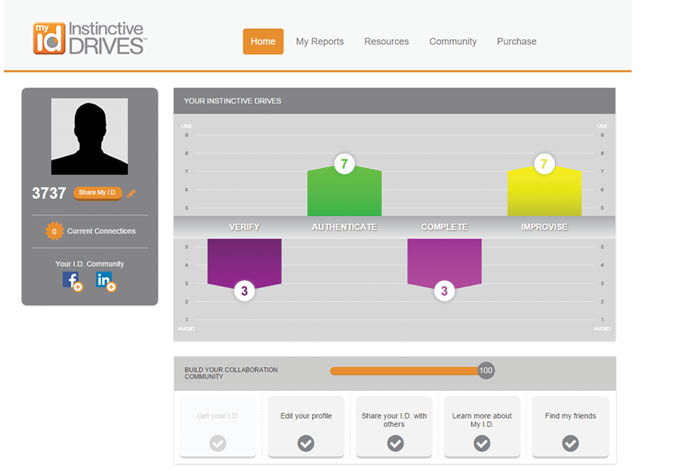
Task: Navigate to the Community page
Action: 453,41
